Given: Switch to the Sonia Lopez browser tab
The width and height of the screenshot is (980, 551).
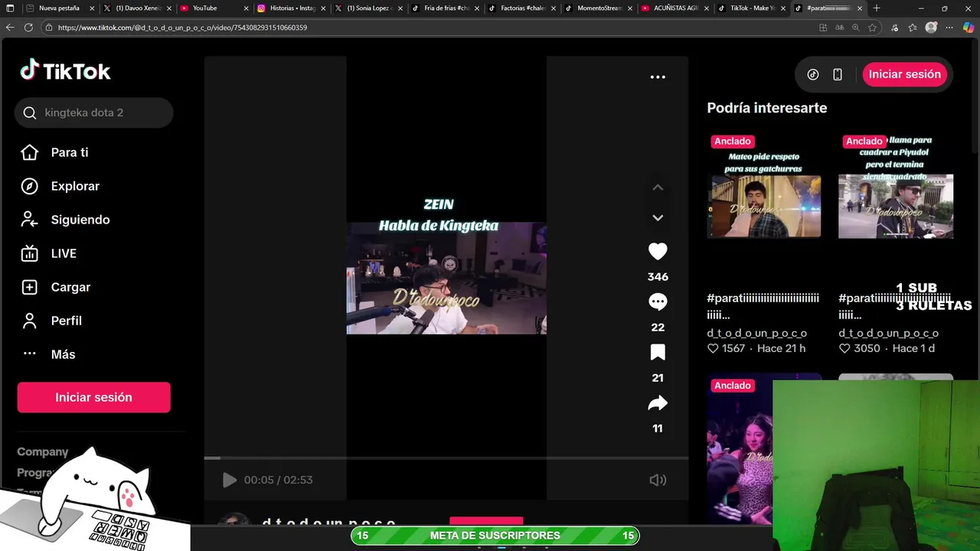Looking at the screenshot, I should pyautogui.click(x=369, y=8).
